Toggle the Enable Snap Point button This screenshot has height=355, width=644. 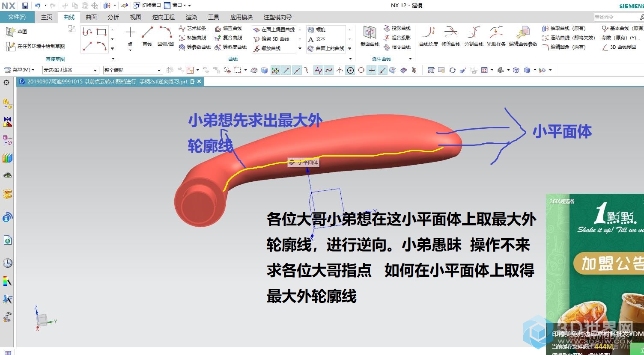tap(275, 70)
